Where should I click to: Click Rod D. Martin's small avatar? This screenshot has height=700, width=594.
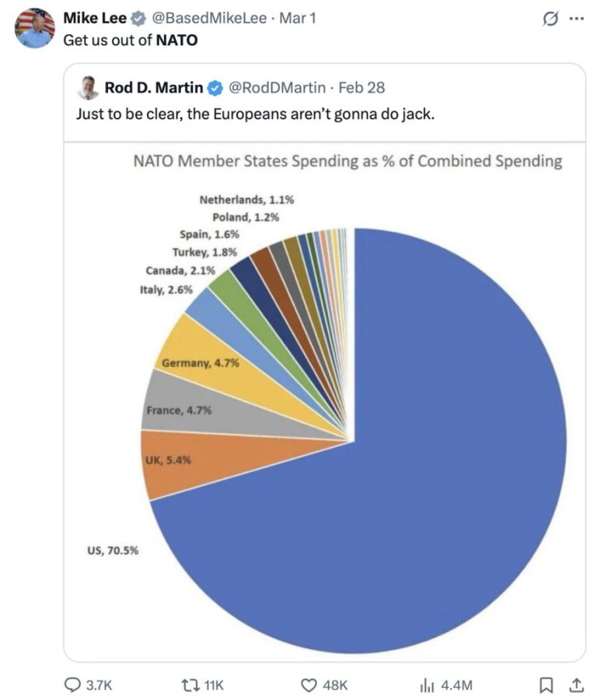coord(89,88)
